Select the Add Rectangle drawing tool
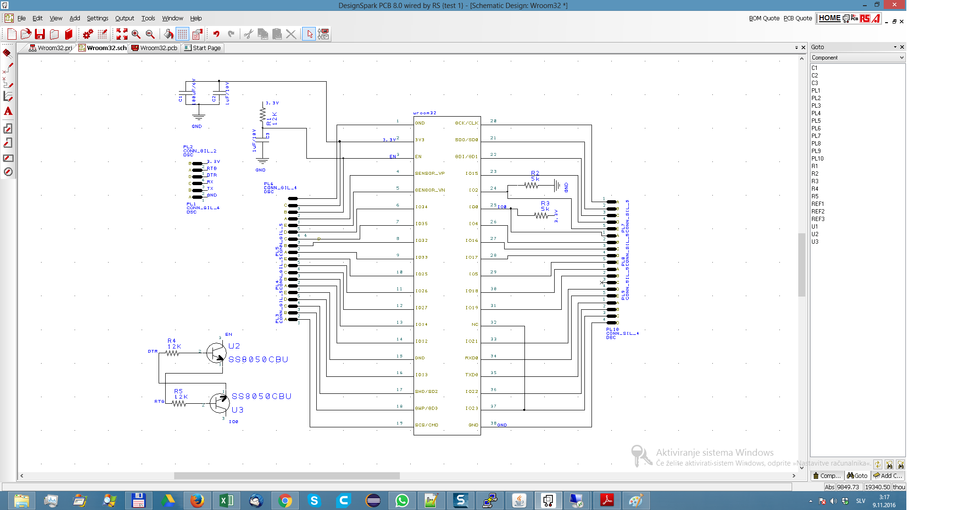The image size is (980, 510). tap(8, 158)
